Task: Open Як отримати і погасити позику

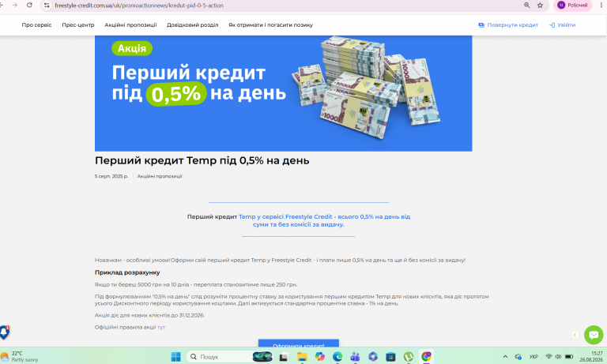Action: coord(270,24)
